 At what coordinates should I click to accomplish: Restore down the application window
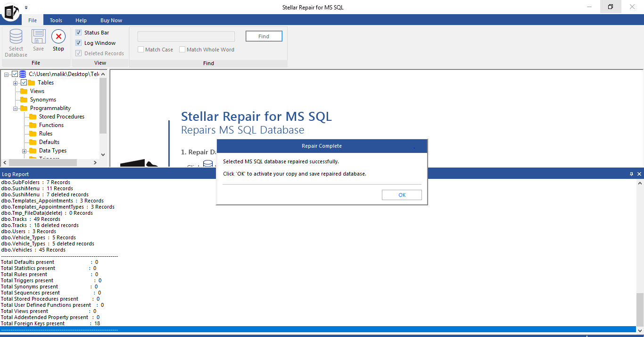point(611,7)
